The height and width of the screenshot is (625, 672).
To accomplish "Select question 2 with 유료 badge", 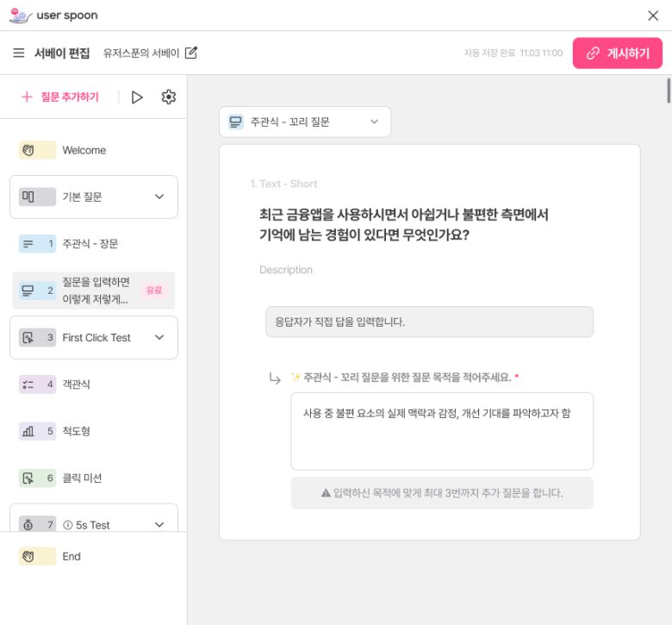I will [x=94, y=291].
